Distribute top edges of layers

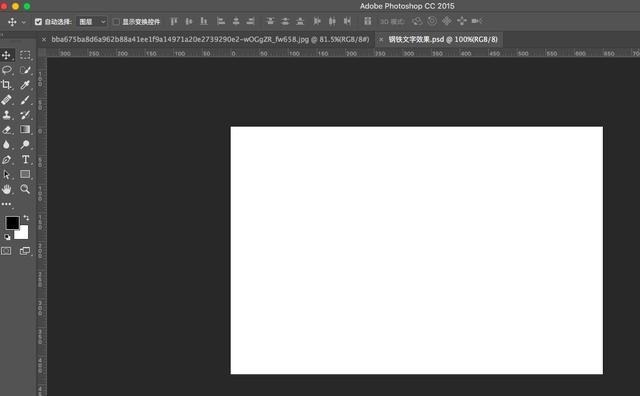point(270,21)
